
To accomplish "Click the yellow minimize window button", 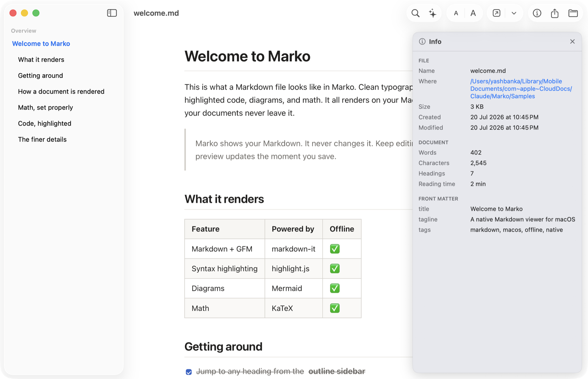I will click(24, 13).
